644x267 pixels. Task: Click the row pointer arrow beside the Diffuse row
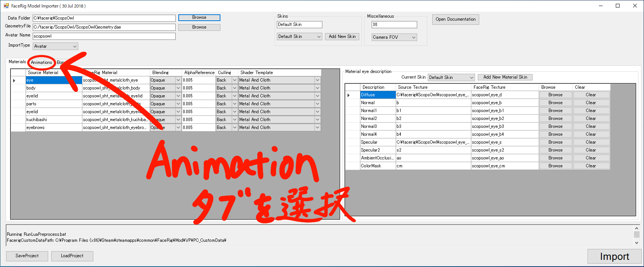349,95
